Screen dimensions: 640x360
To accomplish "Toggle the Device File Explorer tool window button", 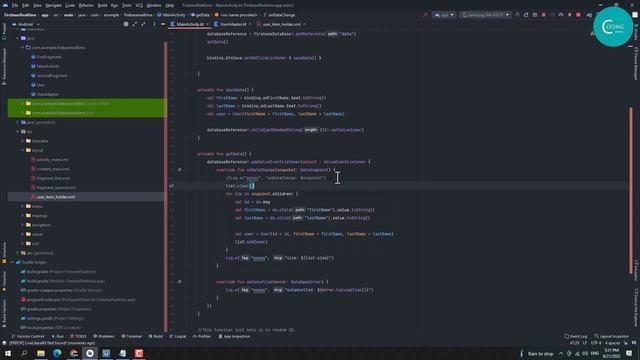I will click(x=636, y=308).
